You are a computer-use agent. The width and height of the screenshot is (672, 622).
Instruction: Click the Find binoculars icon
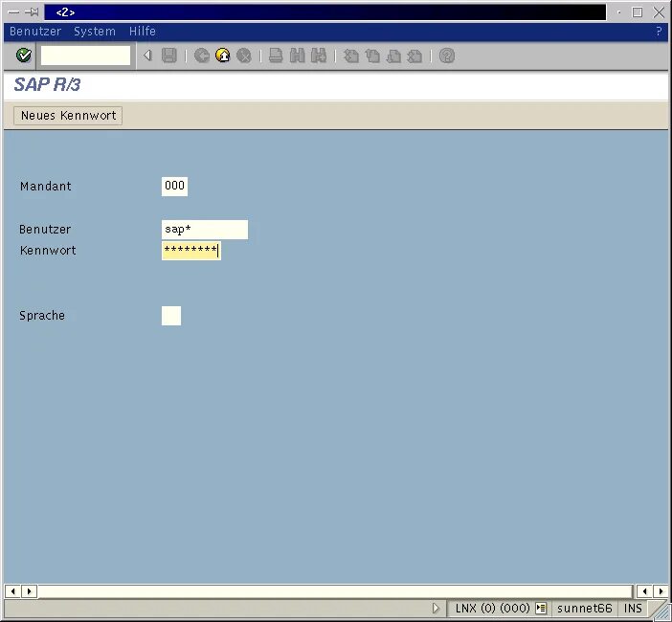click(297, 56)
